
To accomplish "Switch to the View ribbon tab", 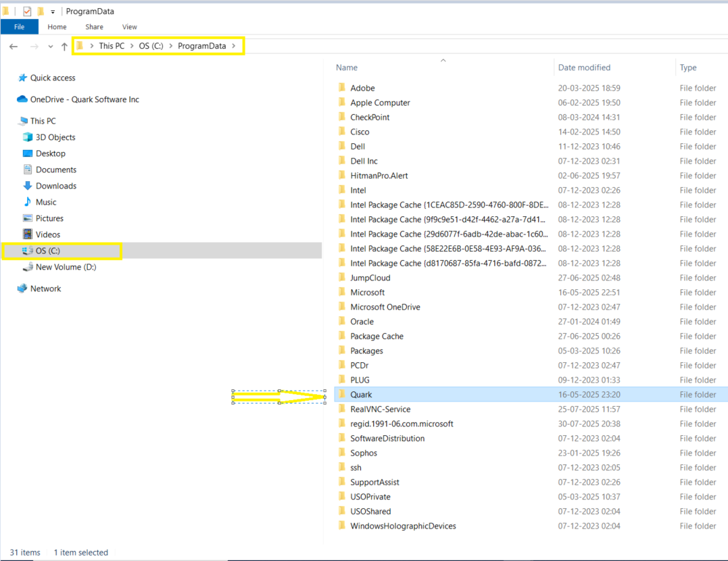I will pyautogui.click(x=129, y=26).
